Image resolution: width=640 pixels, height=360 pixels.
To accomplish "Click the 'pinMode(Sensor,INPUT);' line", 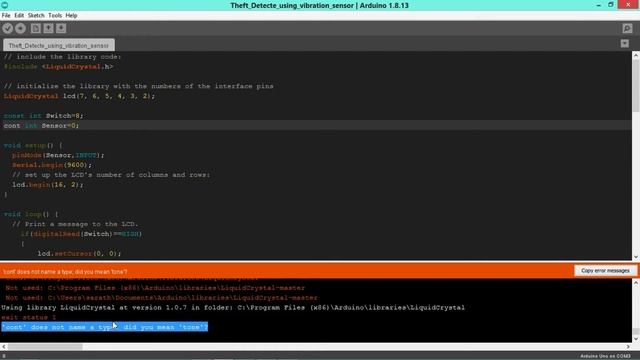I will [x=58, y=155].
